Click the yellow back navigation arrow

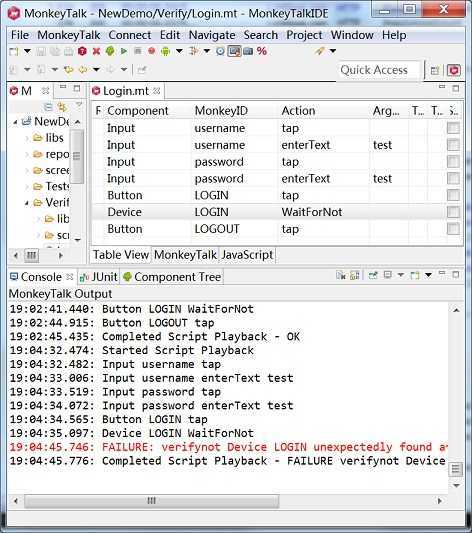pos(69,70)
